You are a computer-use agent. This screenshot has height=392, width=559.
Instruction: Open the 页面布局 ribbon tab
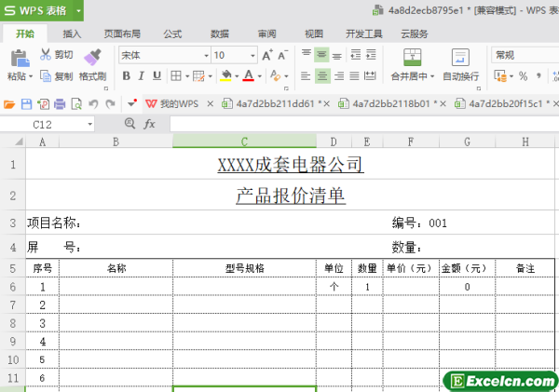pos(121,34)
